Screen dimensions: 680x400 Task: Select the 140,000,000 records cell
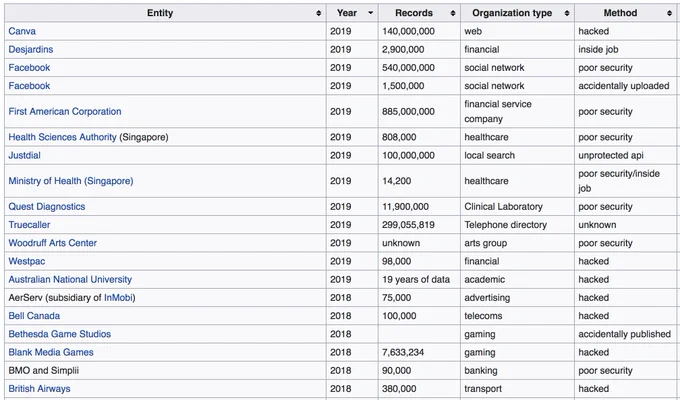(x=419, y=31)
